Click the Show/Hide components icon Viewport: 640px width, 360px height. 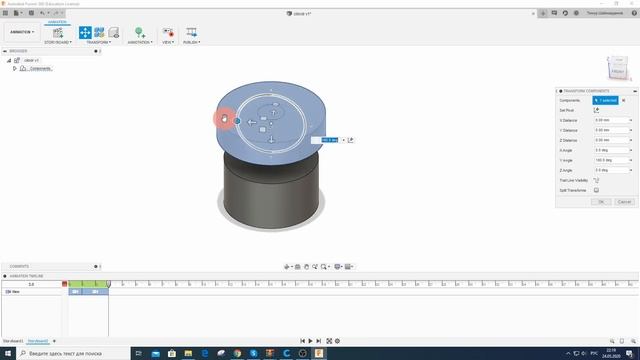pyautogui.click(x=114, y=32)
